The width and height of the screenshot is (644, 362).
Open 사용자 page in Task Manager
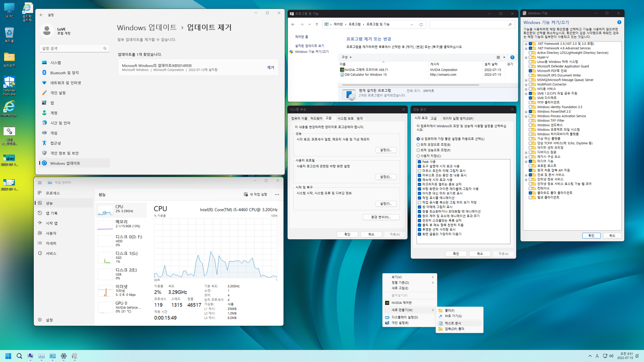point(65,233)
